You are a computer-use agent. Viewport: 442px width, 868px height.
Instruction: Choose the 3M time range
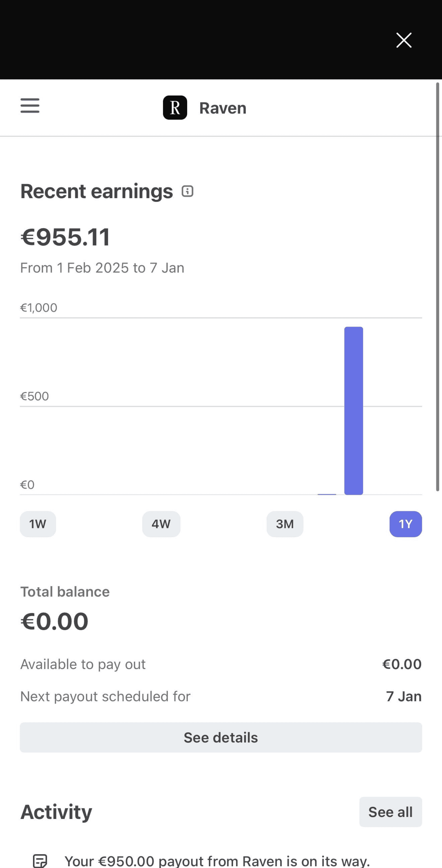(x=285, y=524)
